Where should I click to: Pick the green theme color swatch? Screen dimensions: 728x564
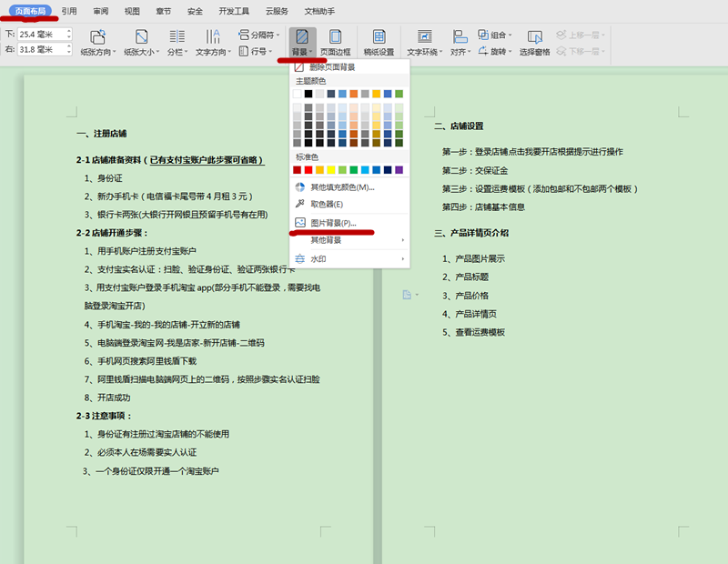click(x=399, y=94)
